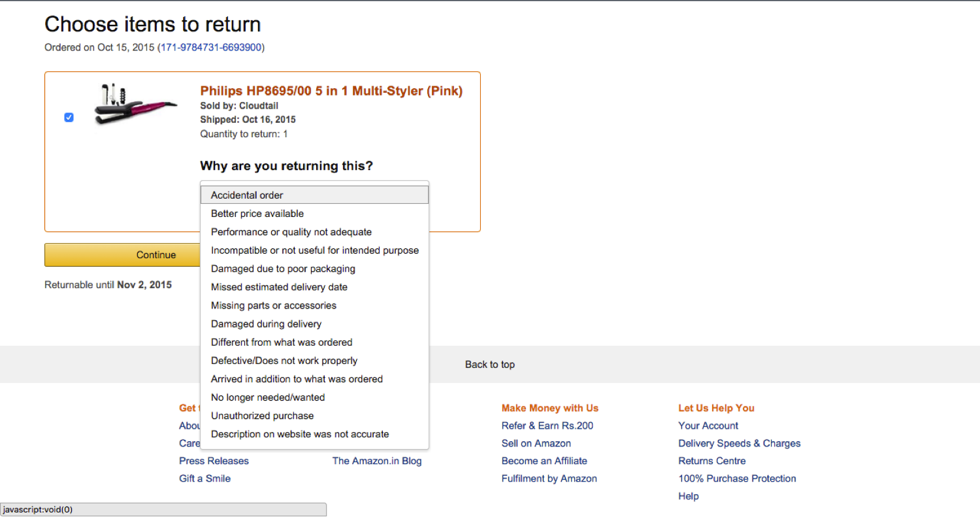Viewport: 980px width, 517px height.
Task: Select "Defective/Does not work properly"
Action: [x=284, y=361]
